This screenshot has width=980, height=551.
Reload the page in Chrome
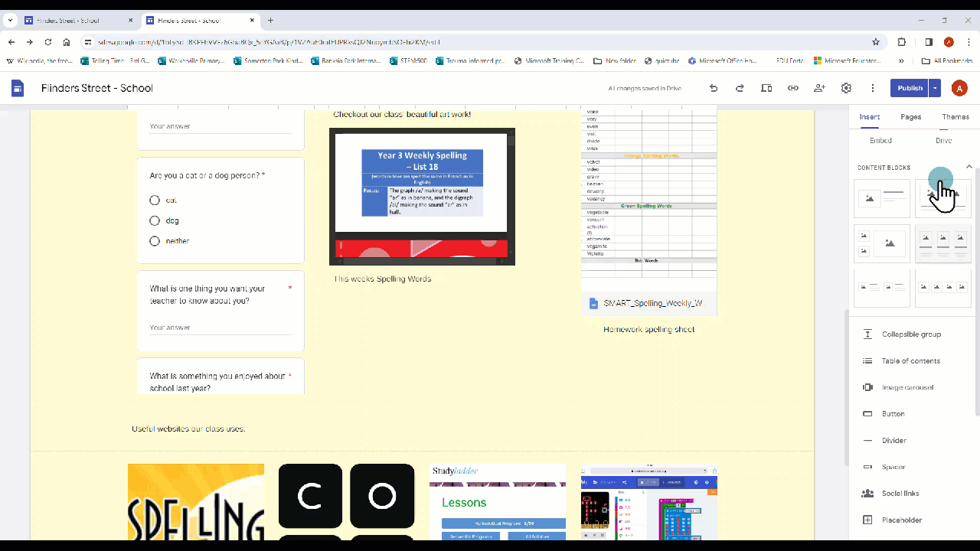[48, 42]
